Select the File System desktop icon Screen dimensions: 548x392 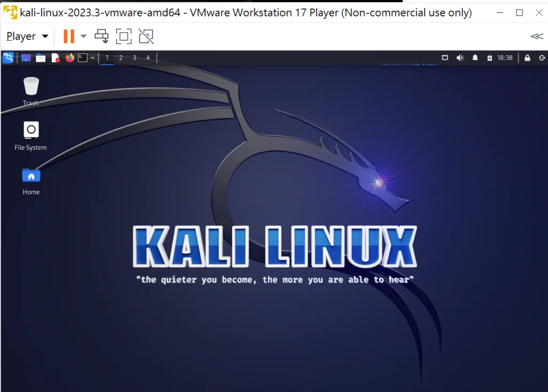pyautogui.click(x=31, y=136)
